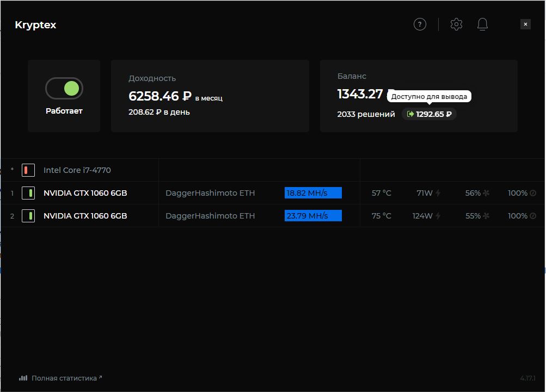
Task: Click the fan icon next to 55%
Action: [x=486, y=216]
